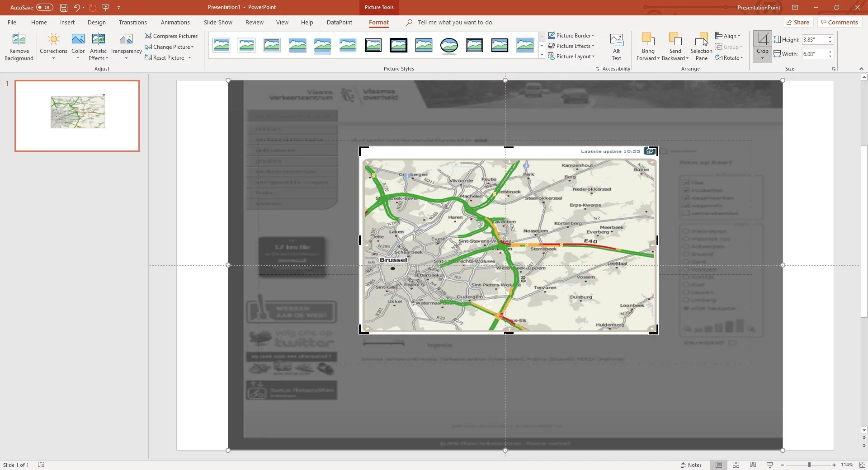Toggle the Notes pane in status bar
Image resolution: width=868 pixels, height=470 pixels.
[691, 465]
